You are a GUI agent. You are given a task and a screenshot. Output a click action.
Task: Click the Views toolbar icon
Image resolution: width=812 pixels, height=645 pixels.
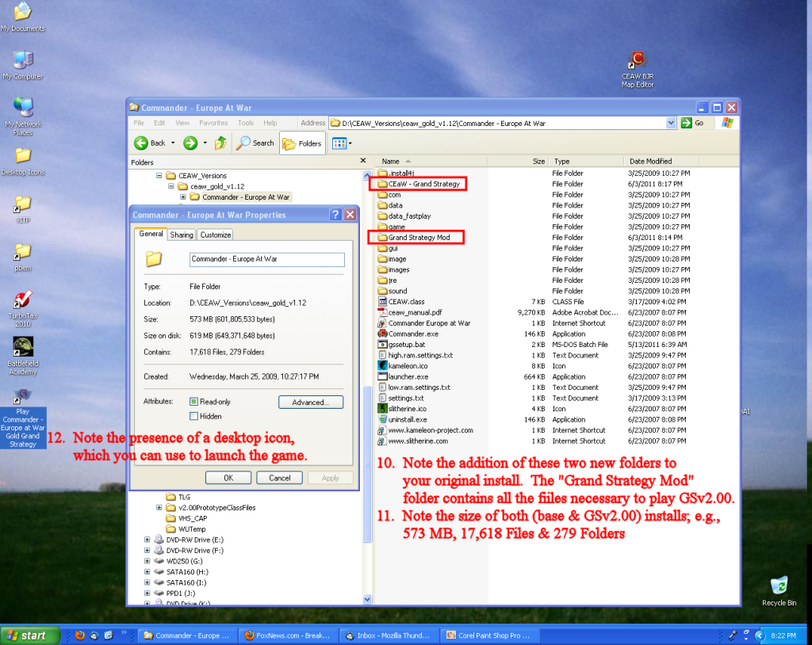click(x=339, y=143)
